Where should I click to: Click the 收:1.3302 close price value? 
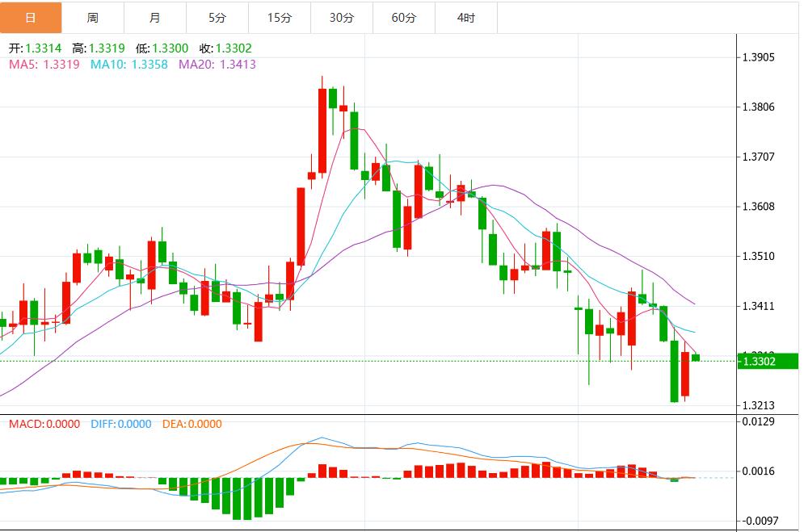225,48
